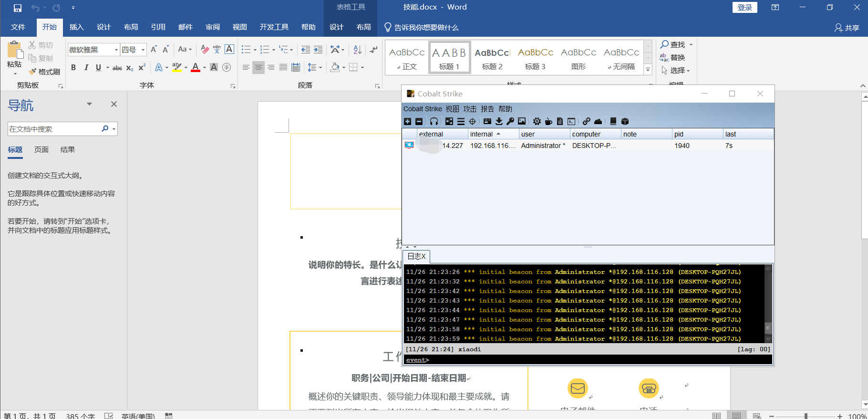Click the coffee cup icon in Cobalt Strike

[x=548, y=121]
